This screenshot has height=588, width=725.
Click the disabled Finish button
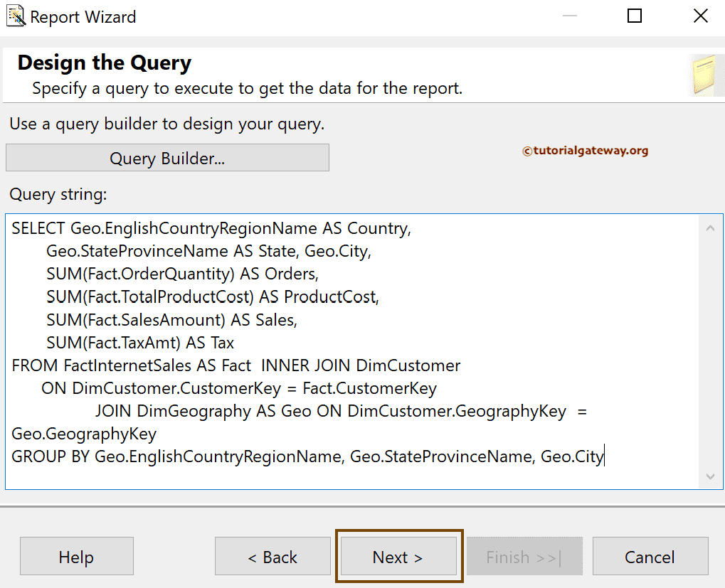[524, 557]
